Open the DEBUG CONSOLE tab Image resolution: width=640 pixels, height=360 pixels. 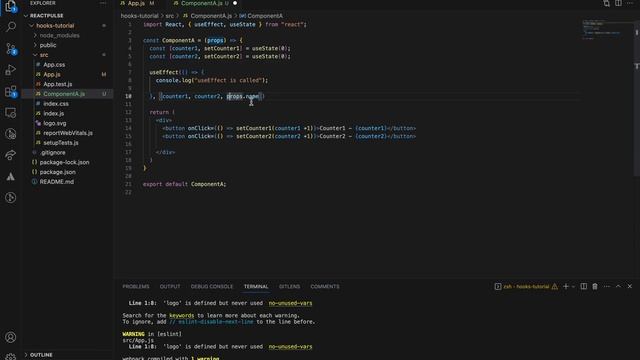[x=212, y=287]
